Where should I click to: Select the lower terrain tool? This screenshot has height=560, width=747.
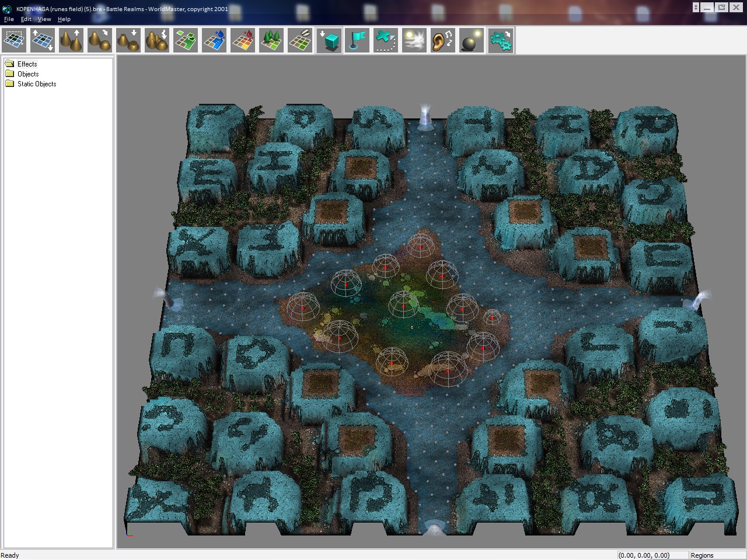(128, 41)
